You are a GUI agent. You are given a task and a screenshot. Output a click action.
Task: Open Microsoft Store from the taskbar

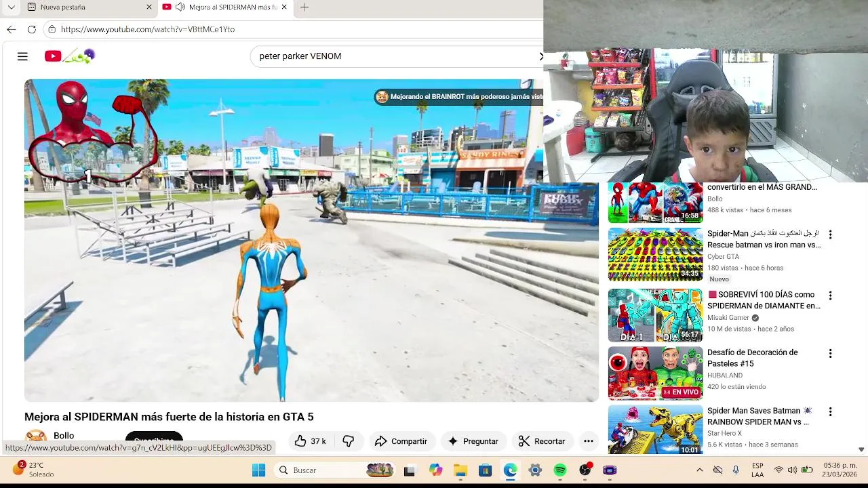(x=485, y=470)
